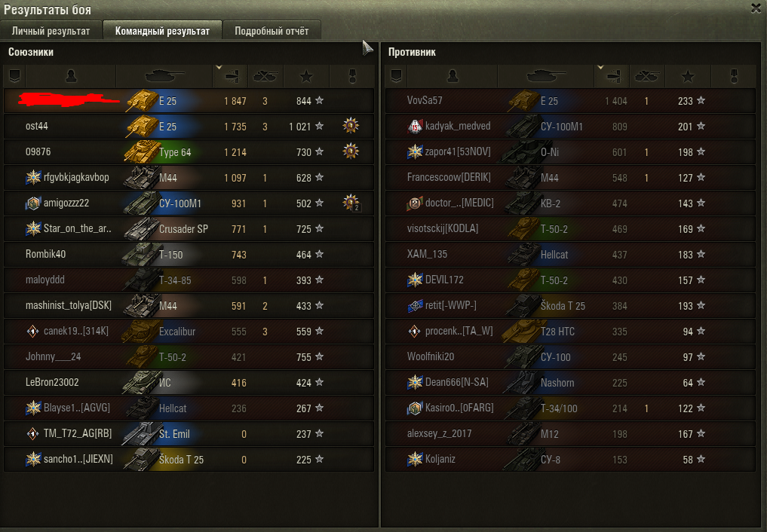
Task: Close the battle results window
Action: (x=756, y=8)
